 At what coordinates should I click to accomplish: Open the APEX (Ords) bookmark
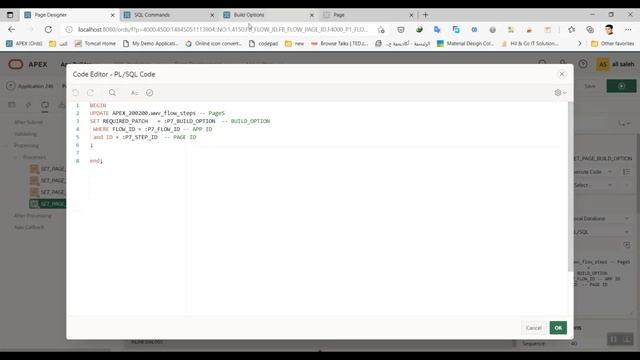tap(24, 43)
